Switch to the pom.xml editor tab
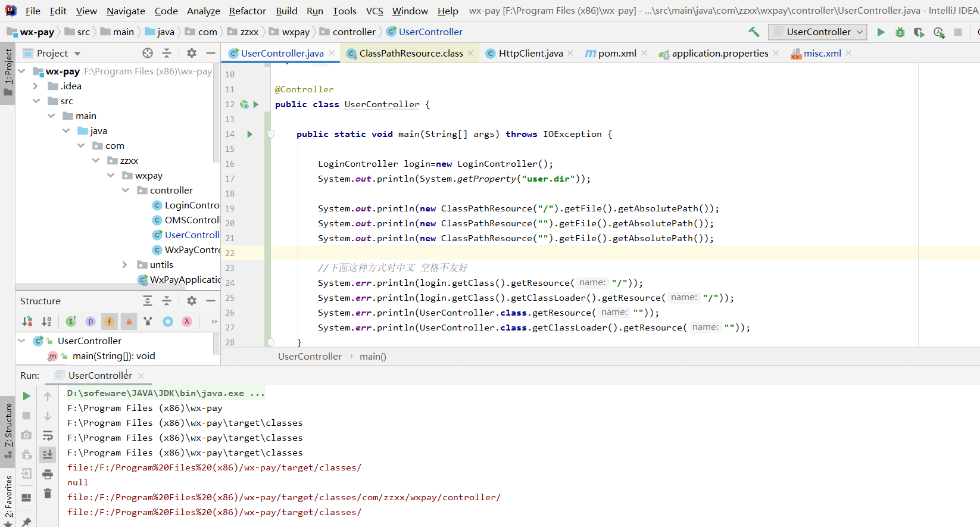Image resolution: width=980 pixels, height=527 pixels. coord(617,54)
